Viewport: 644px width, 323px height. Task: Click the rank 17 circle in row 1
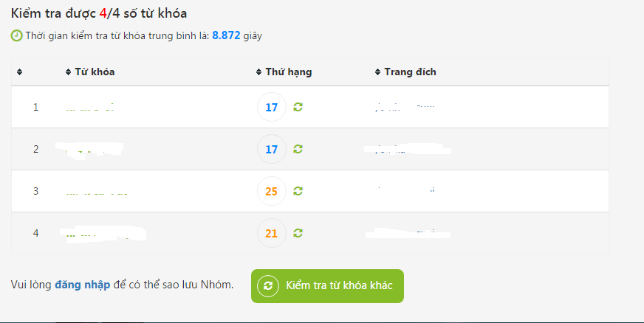click(272, 108)
